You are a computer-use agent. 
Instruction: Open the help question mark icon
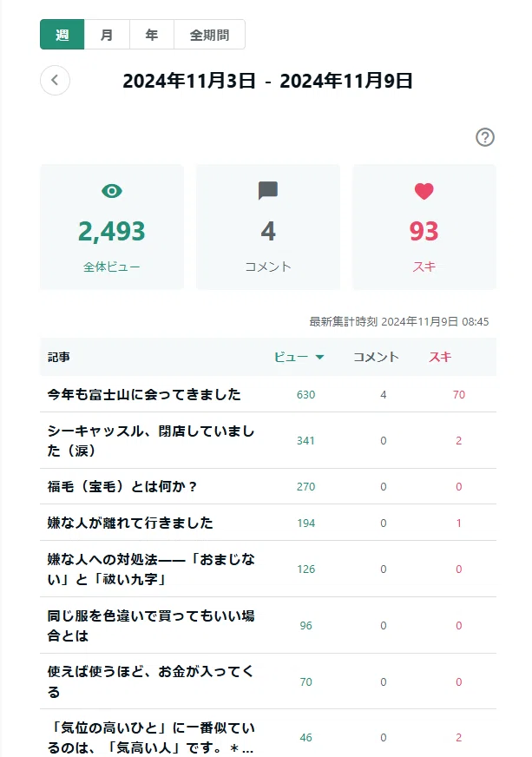pos(484,137)
